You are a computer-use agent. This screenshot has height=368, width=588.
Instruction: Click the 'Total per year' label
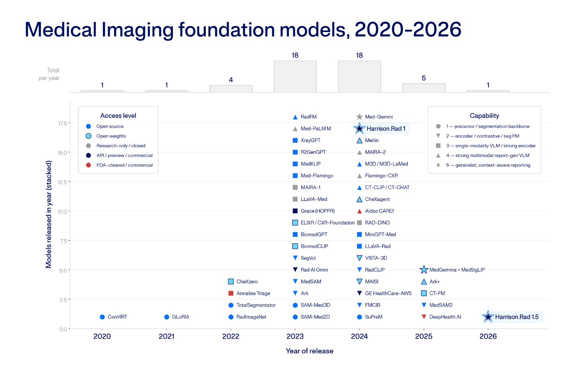pos(49,74)
